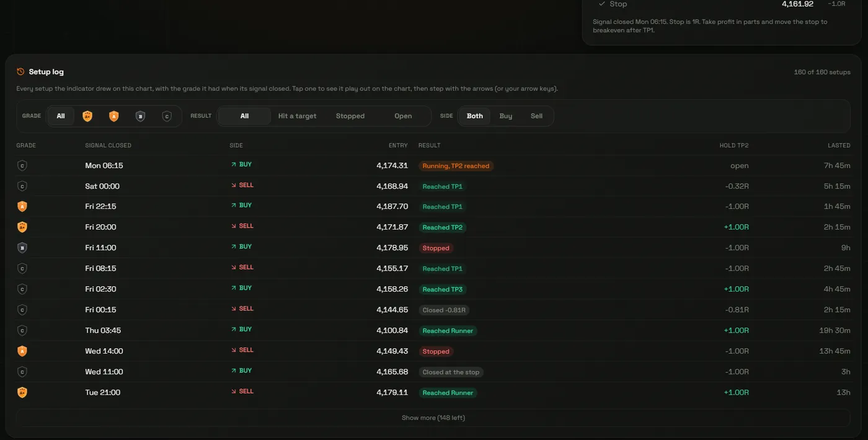The image size is (868, 440).
Task: Click the Stop price 4,161.92
Action: point(797,4)
